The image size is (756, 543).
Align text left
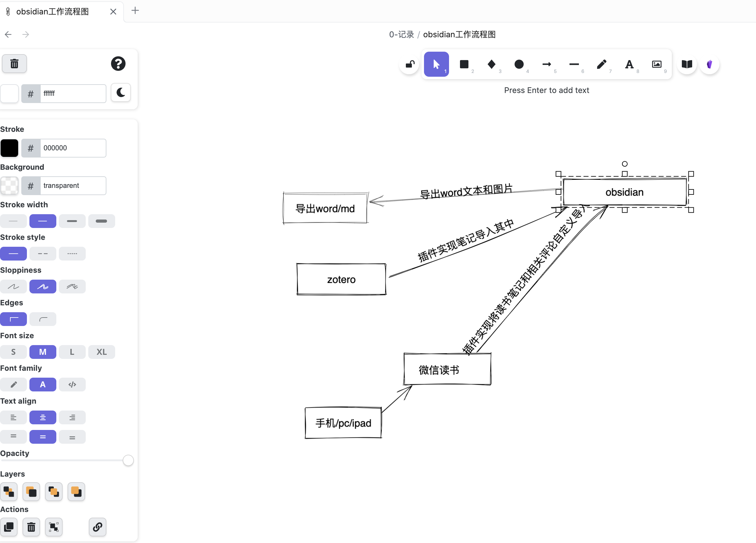[x=13, y=417]
